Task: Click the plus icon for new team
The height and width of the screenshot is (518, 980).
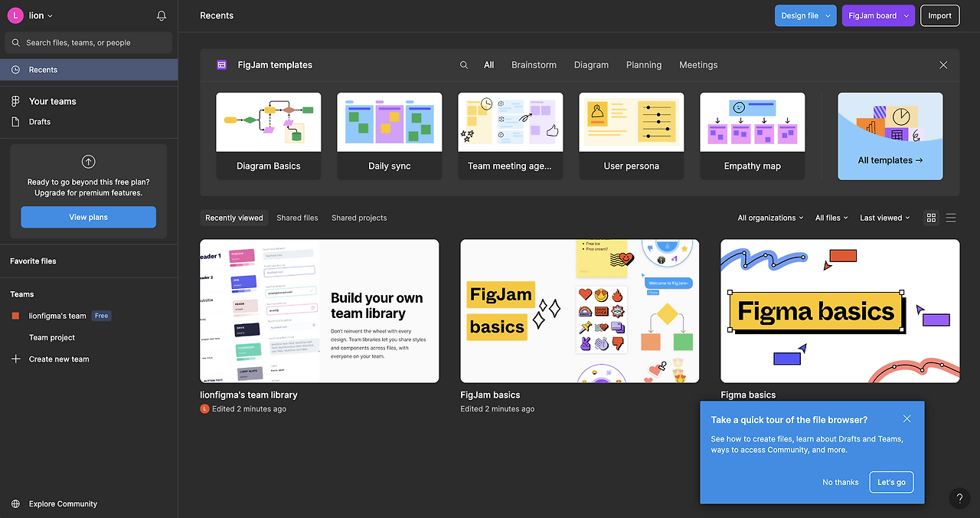Action: [x=15, y=359]
